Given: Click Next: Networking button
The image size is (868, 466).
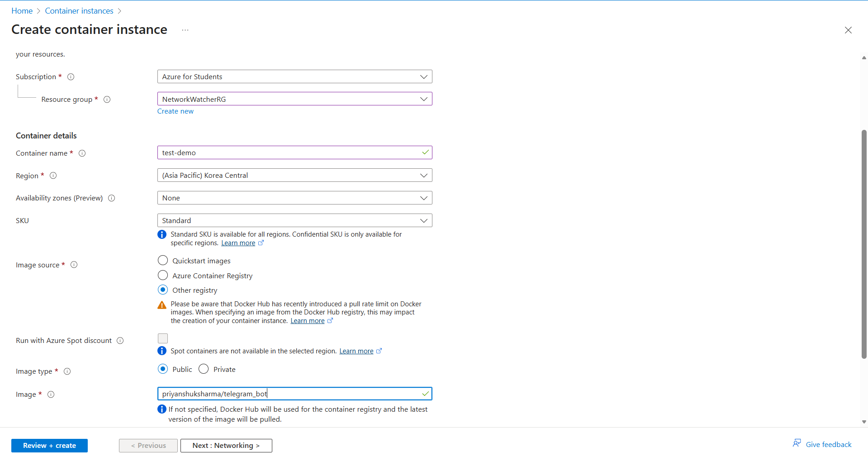Looking at the screenshot, I should point(226,446).
